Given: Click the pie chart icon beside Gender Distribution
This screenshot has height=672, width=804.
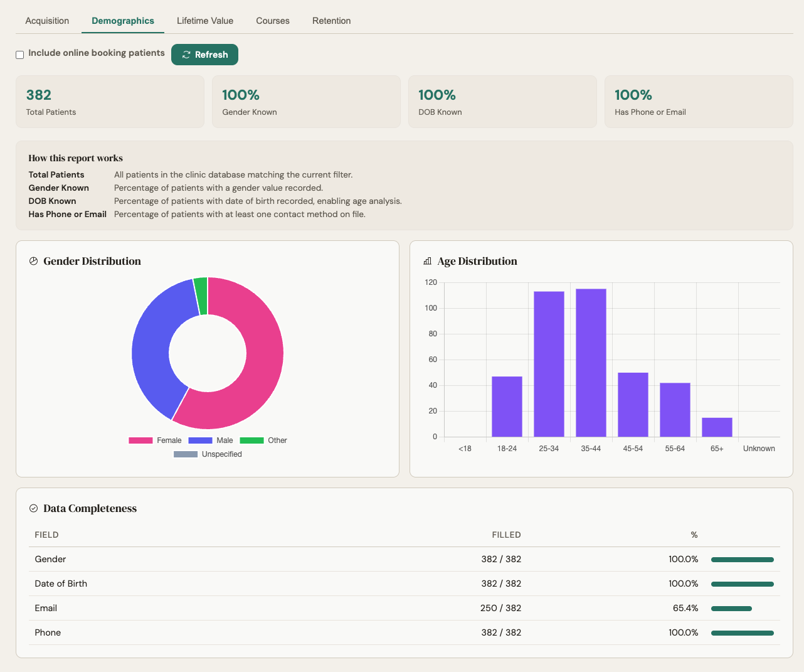Looking at the screenshot, I should click(x=33, y=261).
